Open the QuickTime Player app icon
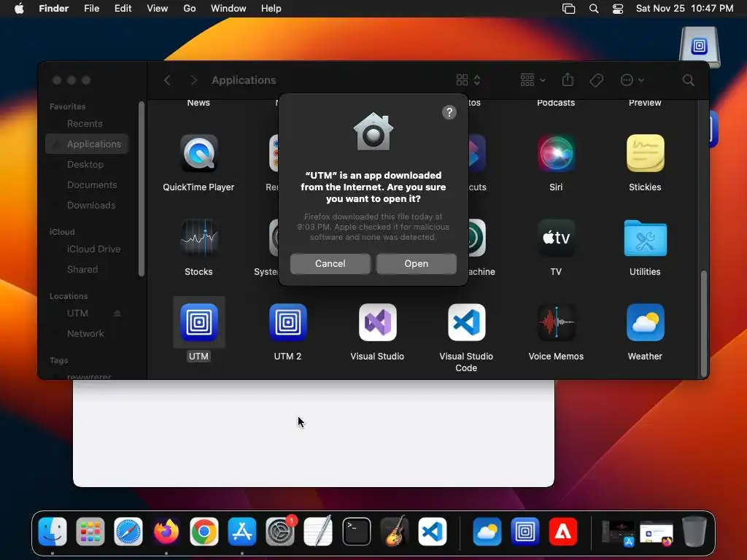This screenshot has width=747, height=560. coord(198,153)
